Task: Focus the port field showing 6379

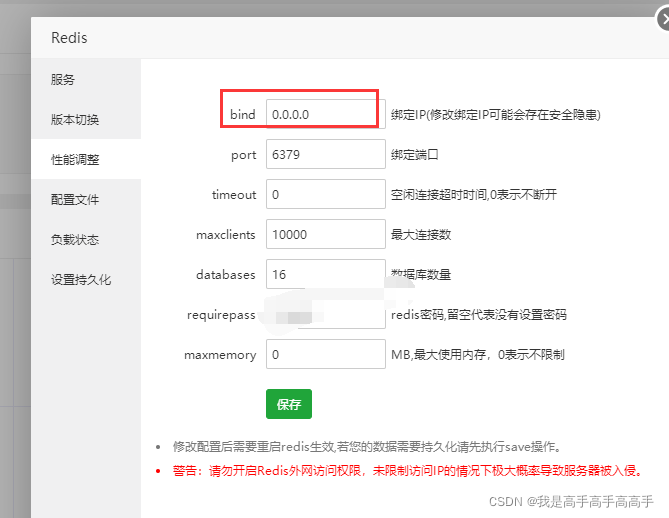Action: click(326, 154)
